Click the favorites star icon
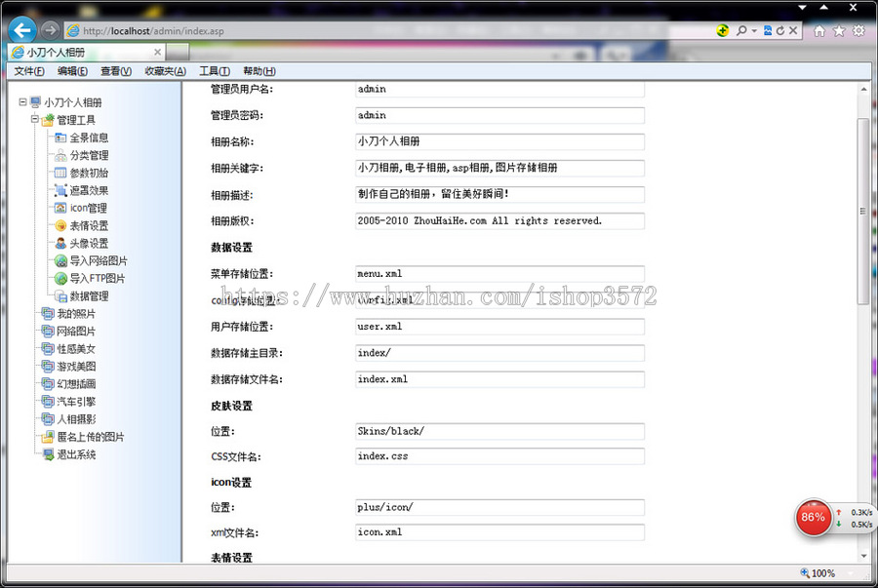Image resolution: width=878 pixels, height=588 pixels. 837,30
